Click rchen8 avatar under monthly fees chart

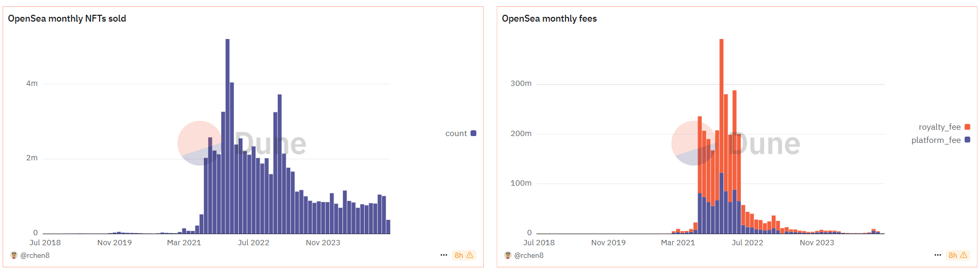tap(508, 255)
